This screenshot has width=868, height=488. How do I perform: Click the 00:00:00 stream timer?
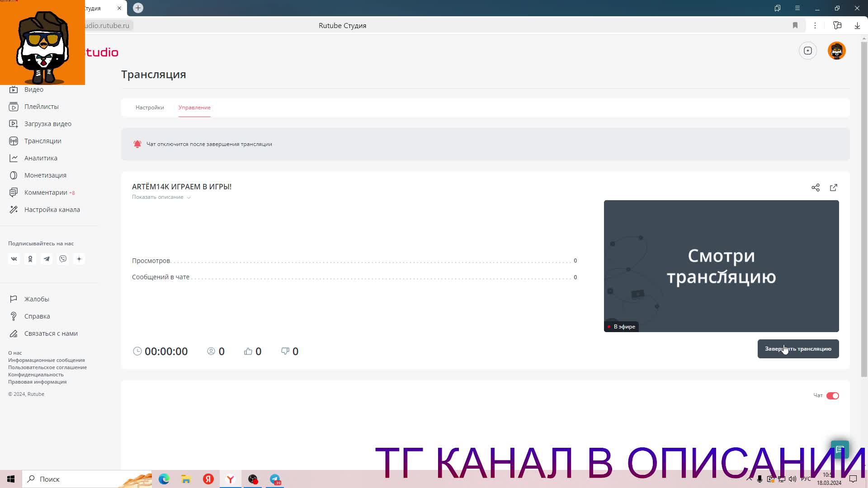[160, 352]
